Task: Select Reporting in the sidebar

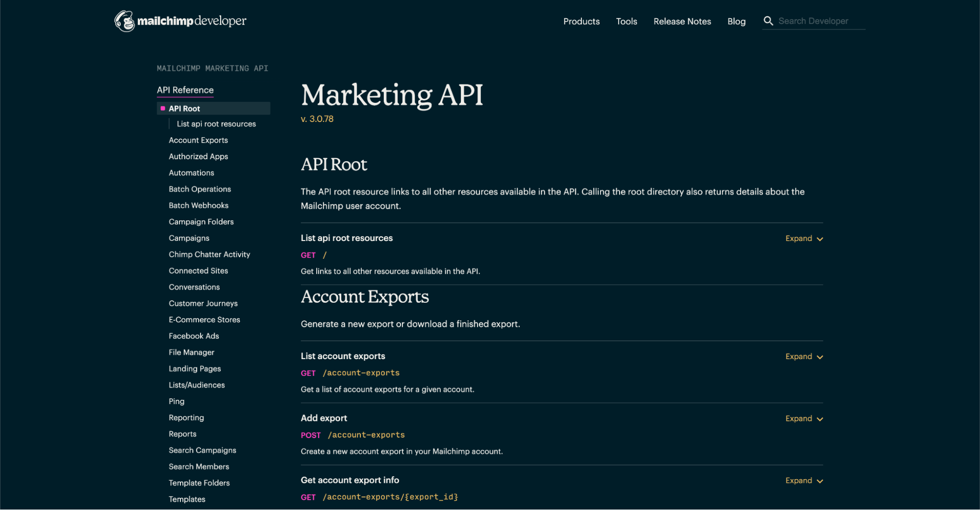Action: (x=186, y=417)
